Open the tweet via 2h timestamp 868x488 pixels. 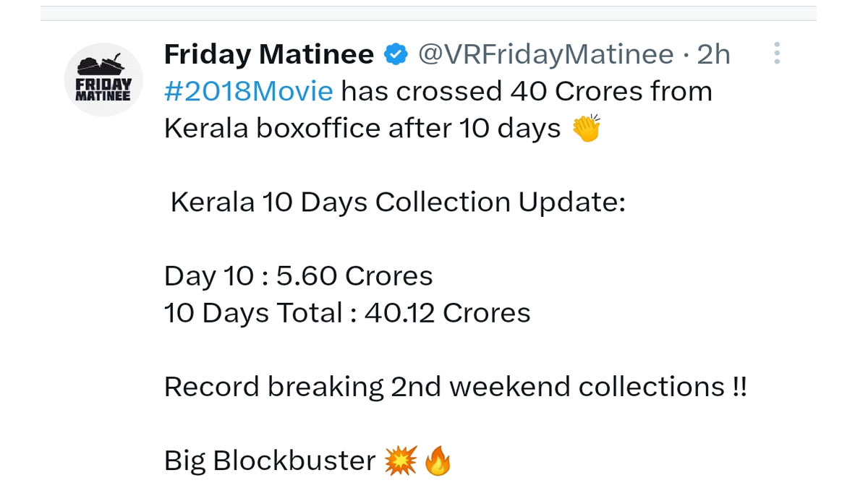(713, 54)
